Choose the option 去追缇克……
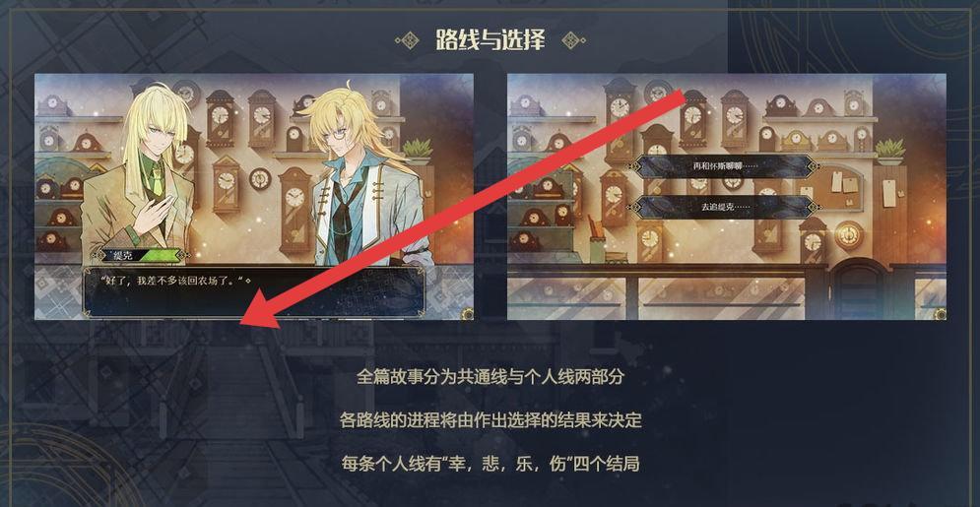 click(x=724, y=207)
